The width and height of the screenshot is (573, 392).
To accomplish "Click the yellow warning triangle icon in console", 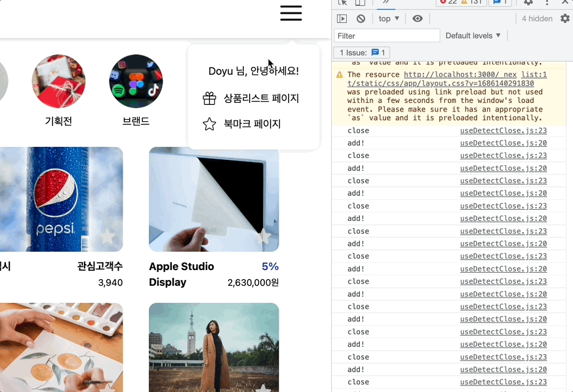I will click(340, 75).
